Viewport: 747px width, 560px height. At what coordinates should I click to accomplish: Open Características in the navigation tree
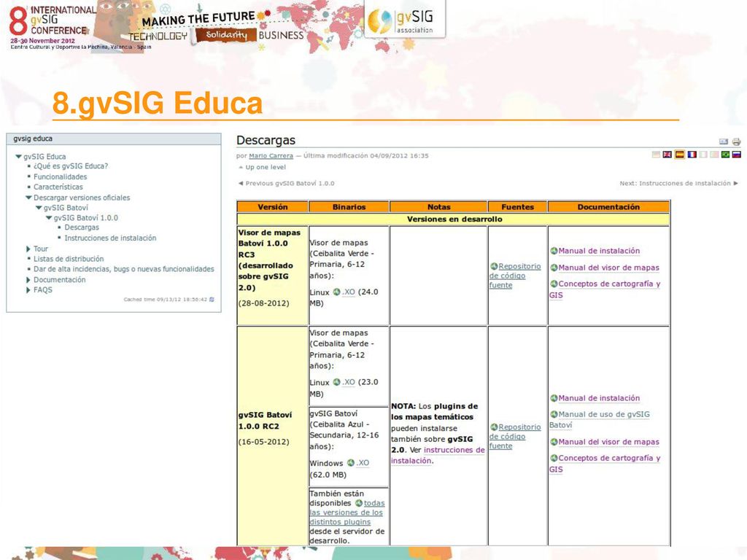pyautogui.click(x=58, y=187)
